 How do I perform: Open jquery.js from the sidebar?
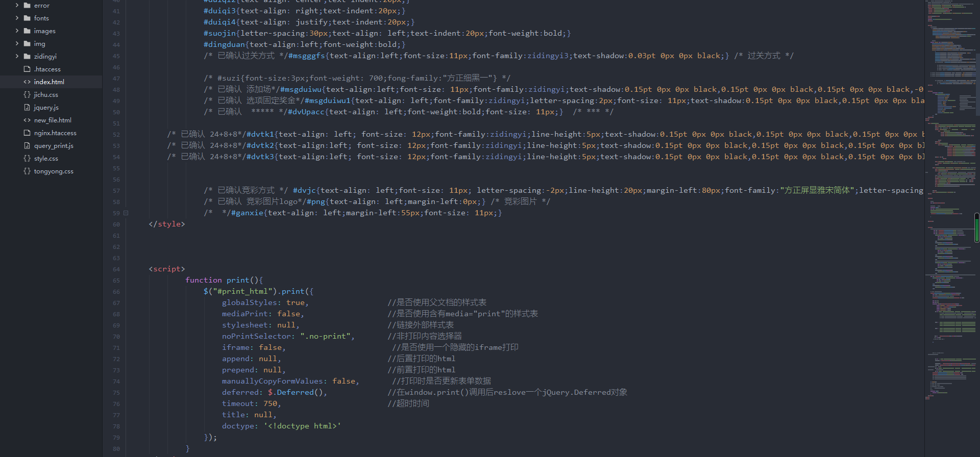point(46,107)
